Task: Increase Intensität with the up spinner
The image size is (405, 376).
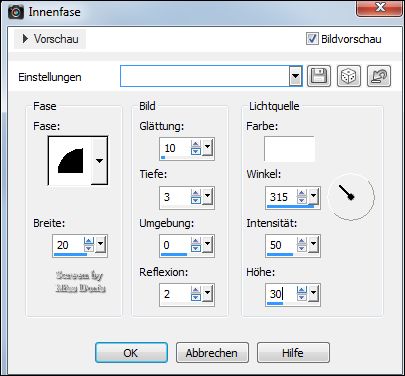Action: tap(302, 241)
